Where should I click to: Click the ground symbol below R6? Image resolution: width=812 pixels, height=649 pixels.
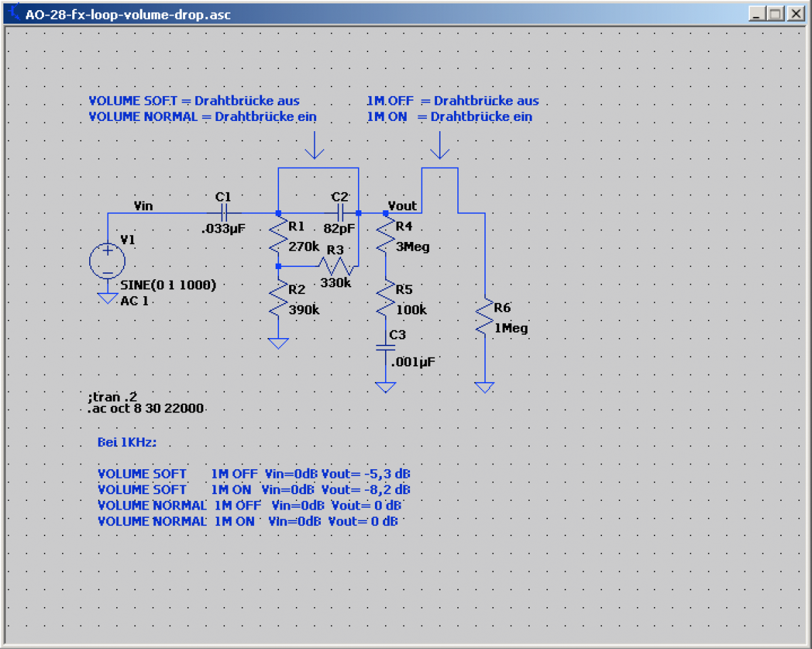click(484, 387)
